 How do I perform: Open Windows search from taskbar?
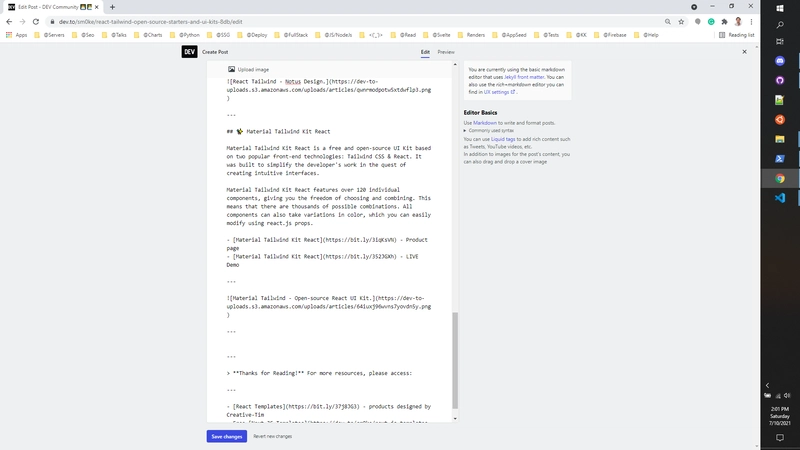780,24
